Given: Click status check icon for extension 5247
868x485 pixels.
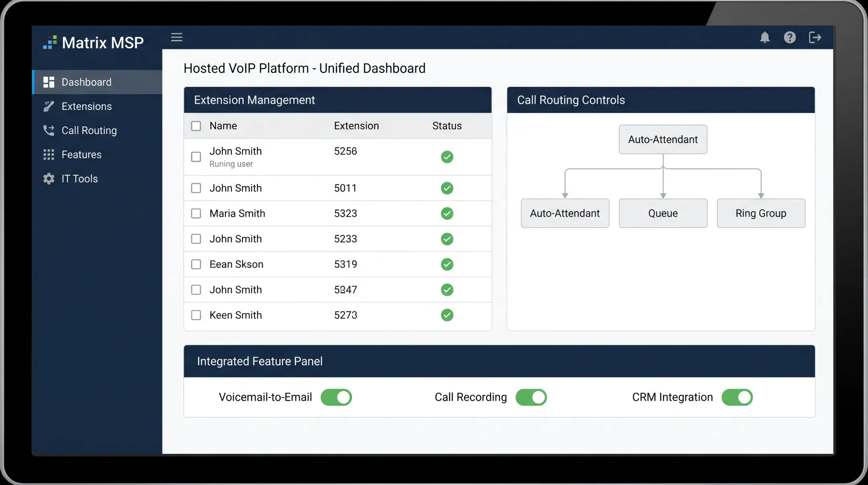Looking at the screenshot, I should (447, 290).
